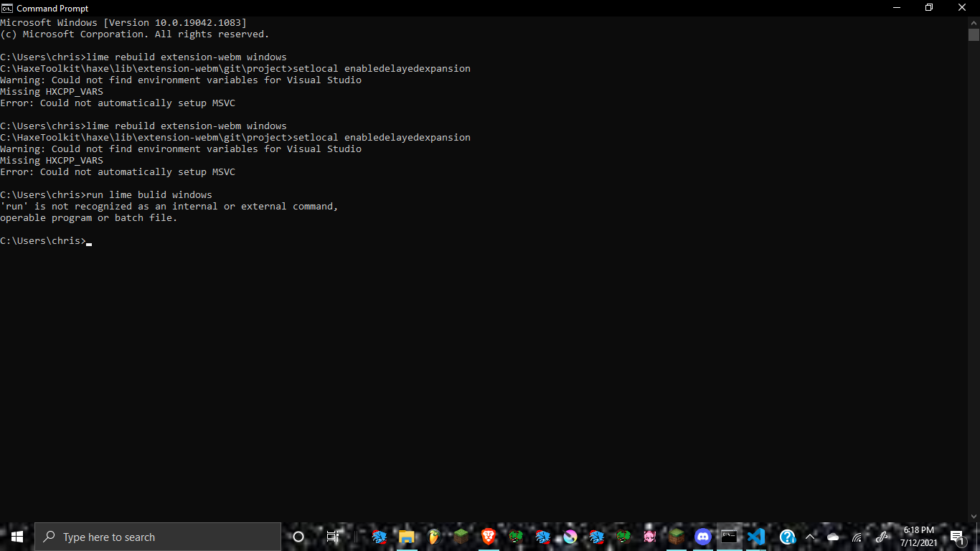This screenshot has height=551, width=980.
Task: Open Brave browser from the taskbar
Action: click(x=489, y=537)
